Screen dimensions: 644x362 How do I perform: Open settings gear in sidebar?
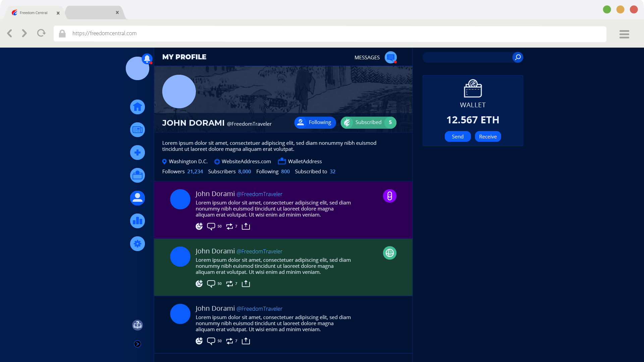138,244
